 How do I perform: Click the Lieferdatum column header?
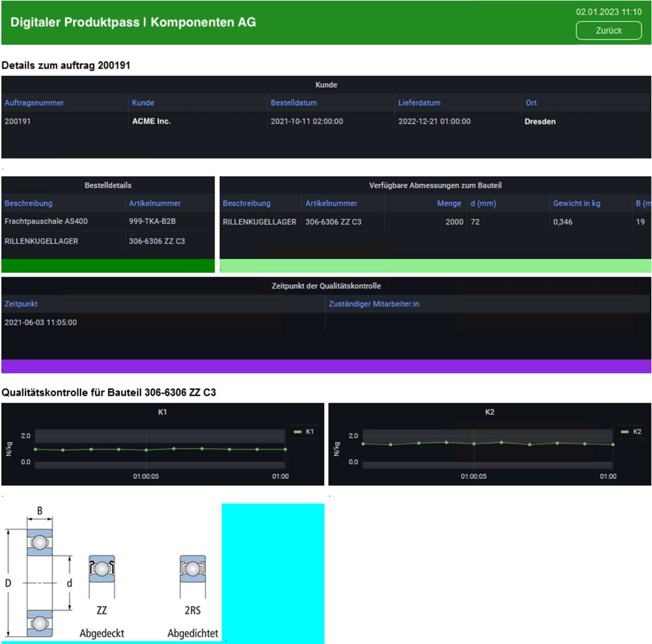[x=419, y=103]
